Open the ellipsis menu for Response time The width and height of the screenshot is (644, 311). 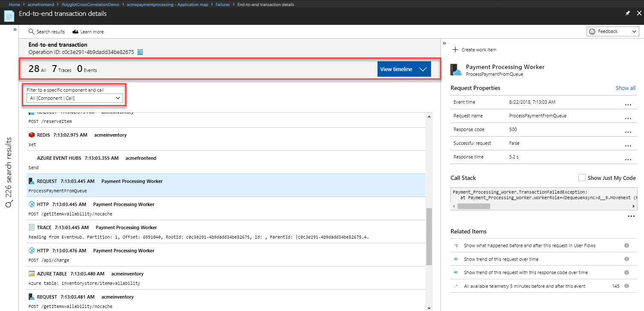[x=628, y=159]
